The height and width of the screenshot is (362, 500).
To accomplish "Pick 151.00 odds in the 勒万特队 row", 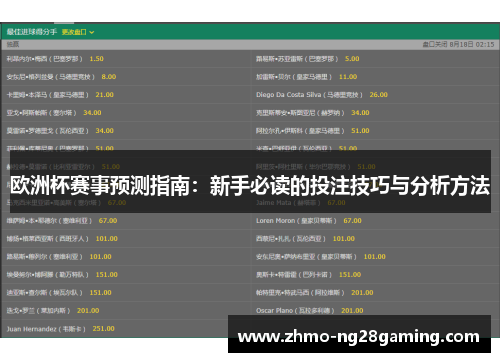I will tap(106, 275).
